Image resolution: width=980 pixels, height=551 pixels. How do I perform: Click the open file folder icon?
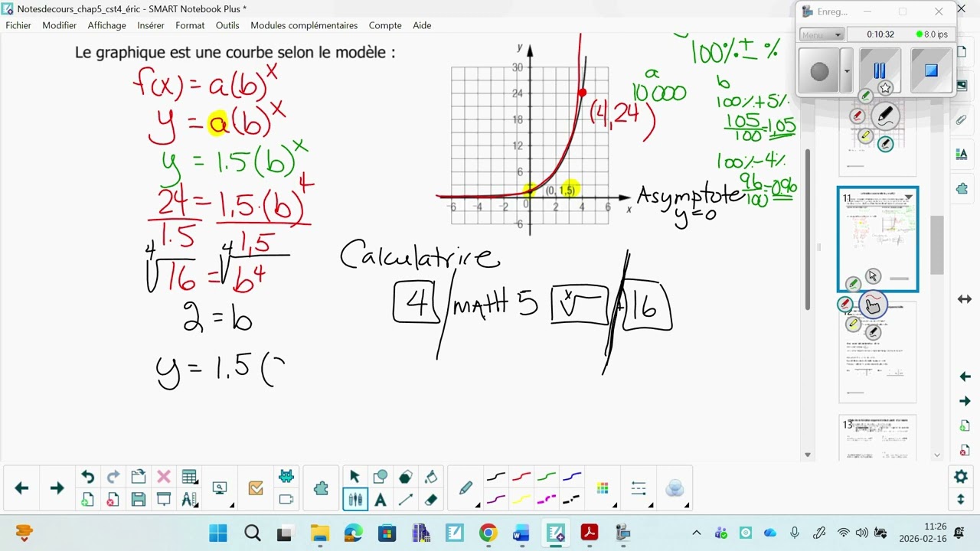click(139, 477)
